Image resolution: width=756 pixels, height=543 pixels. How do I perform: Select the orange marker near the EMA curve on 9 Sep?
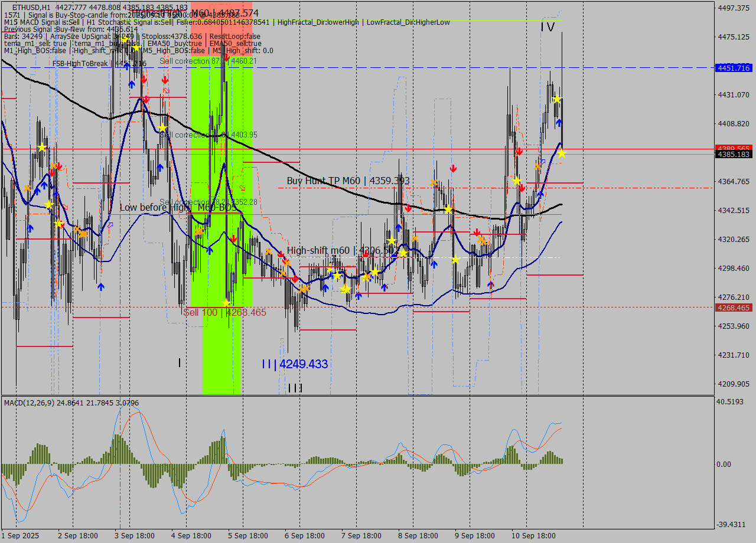coord(482,240)
